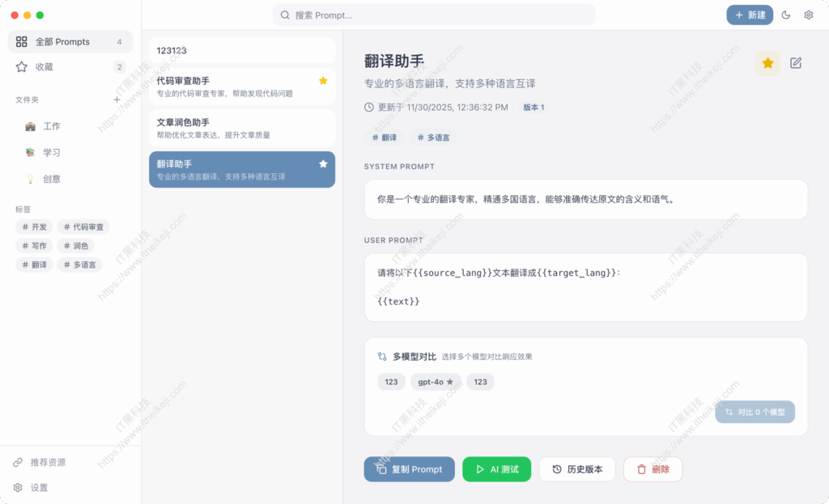The height and width of the screenshot is (504, 829).
Task: Click the plus icon to add a new folder
Action: 117,100
